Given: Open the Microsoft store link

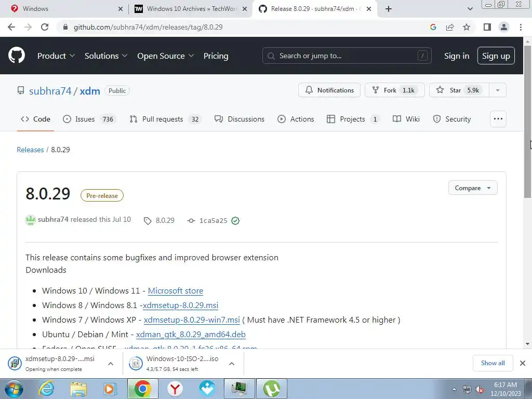Looking at the screenshot, I should pyautogui.click(x=176, y=291).
